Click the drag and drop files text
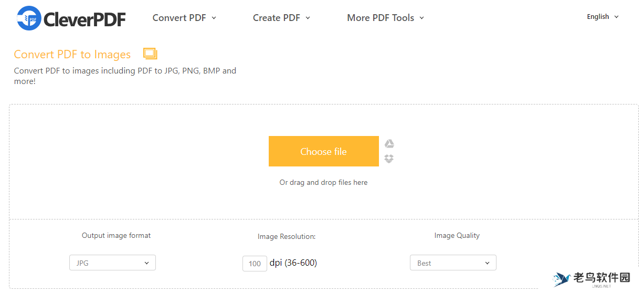 [x=323, y=183]
